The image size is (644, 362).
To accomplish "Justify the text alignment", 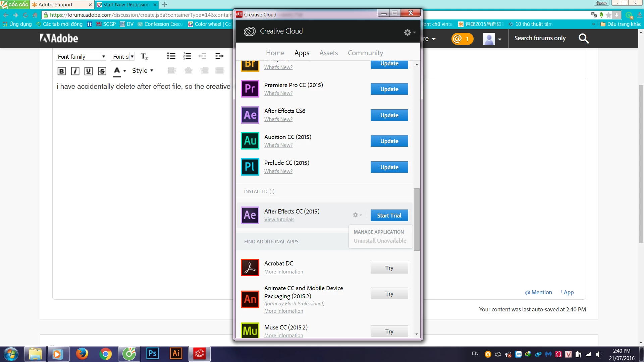I will (x=220, y=70).
